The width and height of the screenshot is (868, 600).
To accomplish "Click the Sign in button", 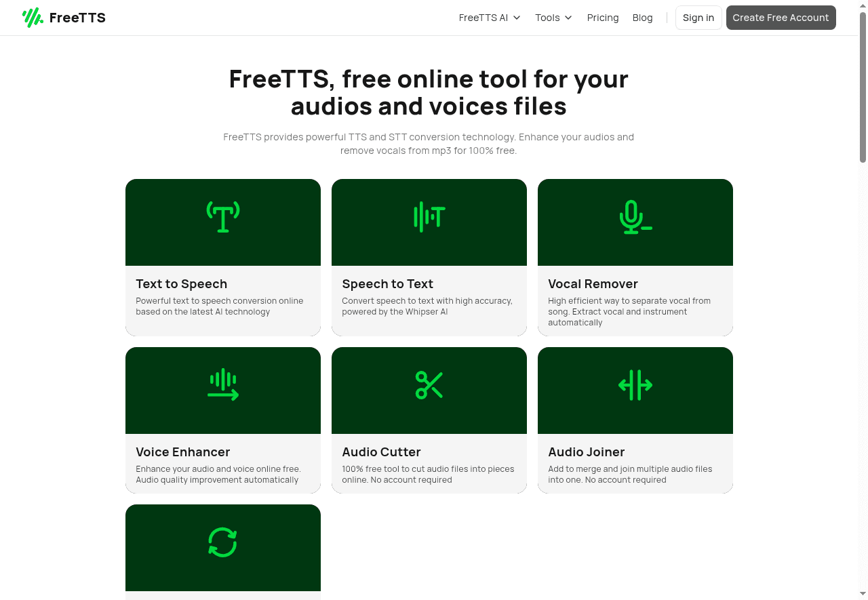I will click(x=698, y=18).
